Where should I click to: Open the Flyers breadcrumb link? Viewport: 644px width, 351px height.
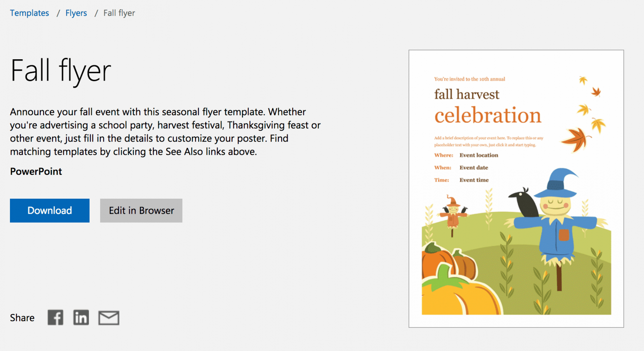pyautogui.click(x=76, y=13)
